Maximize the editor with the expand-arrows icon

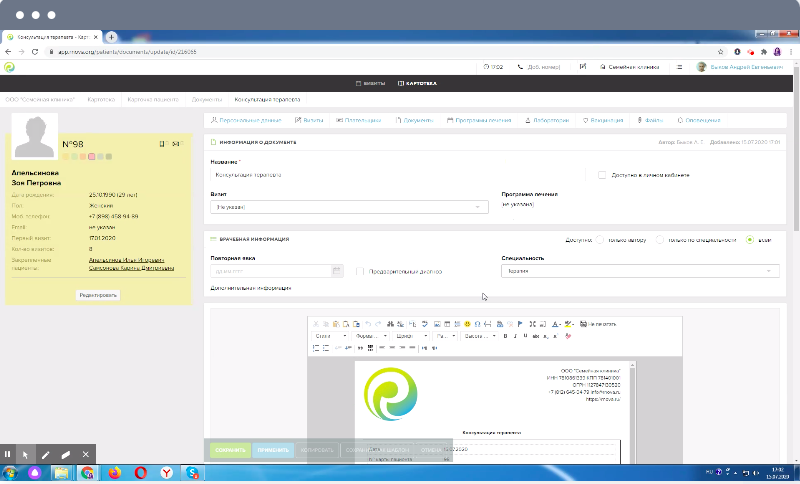533,324
